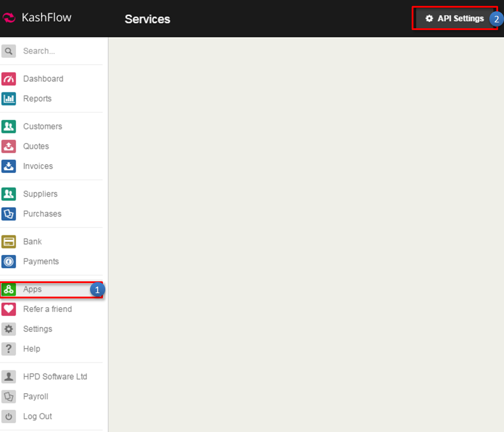This screenshot has width=504, height=432.
Task: Open API Settings button
Action: [454, 19]
